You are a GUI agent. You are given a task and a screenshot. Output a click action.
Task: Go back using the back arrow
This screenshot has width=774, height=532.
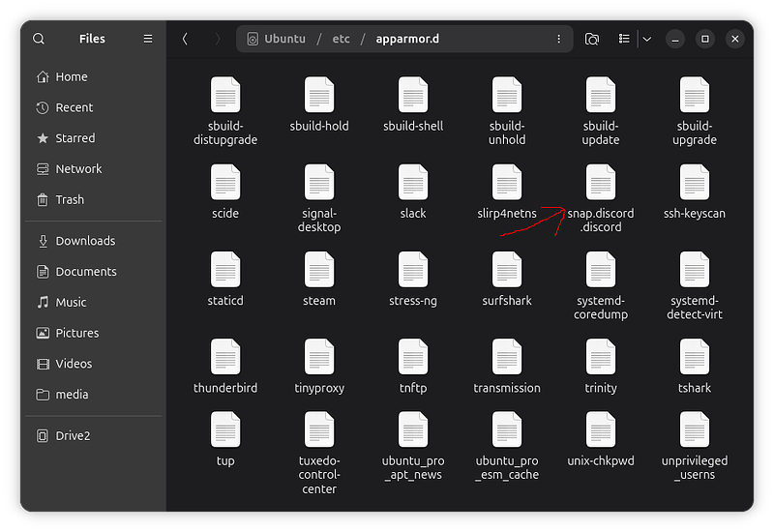click(185, 39)
